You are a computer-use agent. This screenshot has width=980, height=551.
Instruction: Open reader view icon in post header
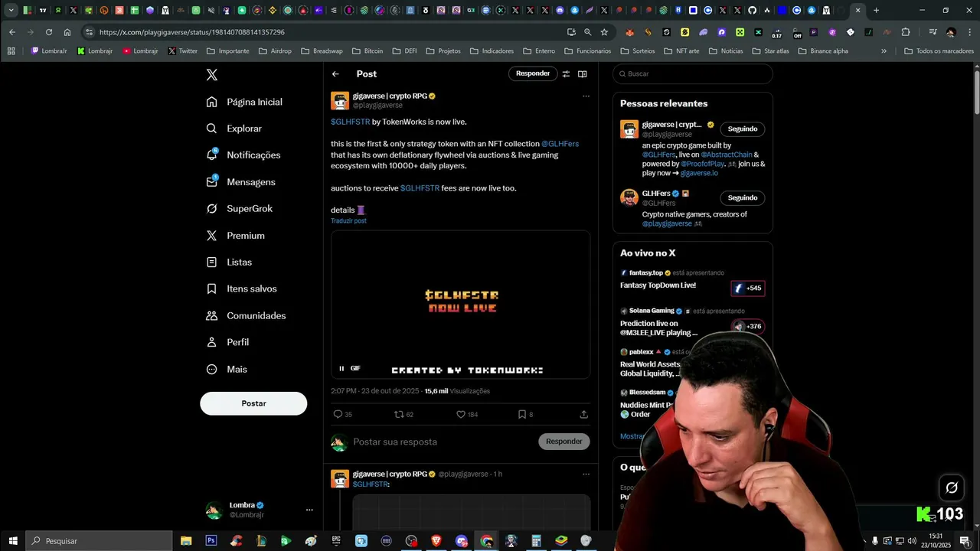tap(583, 74)
